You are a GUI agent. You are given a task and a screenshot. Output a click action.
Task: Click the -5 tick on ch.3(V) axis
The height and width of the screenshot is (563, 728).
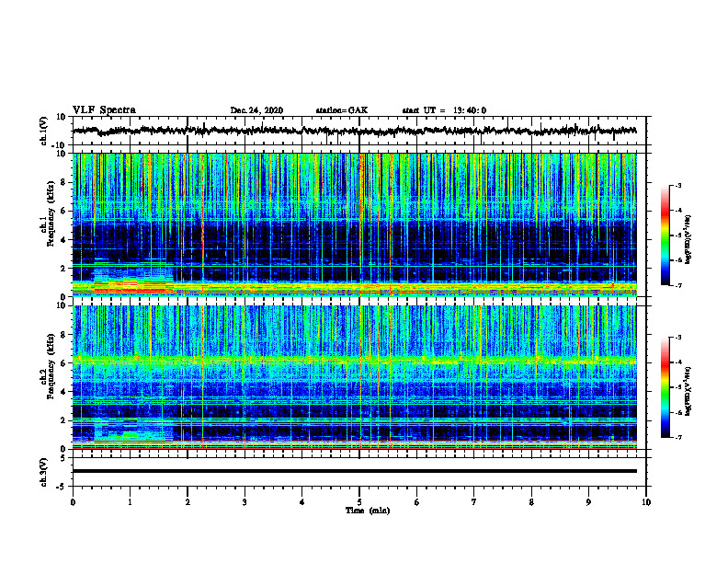pos(63,487)
